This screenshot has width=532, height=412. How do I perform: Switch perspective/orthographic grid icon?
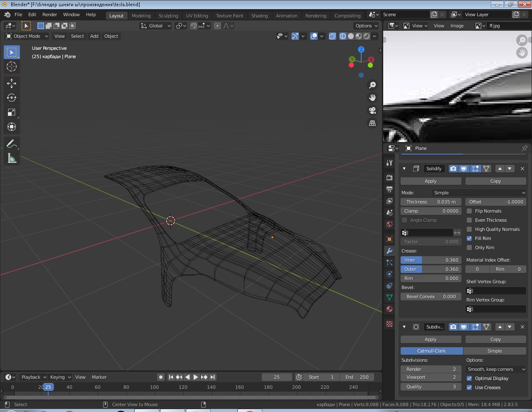[372, 123]
